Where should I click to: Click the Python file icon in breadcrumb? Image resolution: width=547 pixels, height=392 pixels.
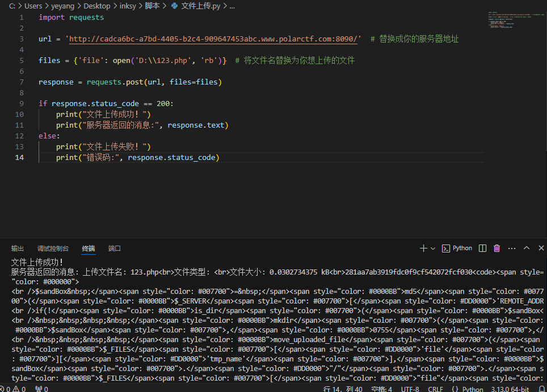(174, 6)
